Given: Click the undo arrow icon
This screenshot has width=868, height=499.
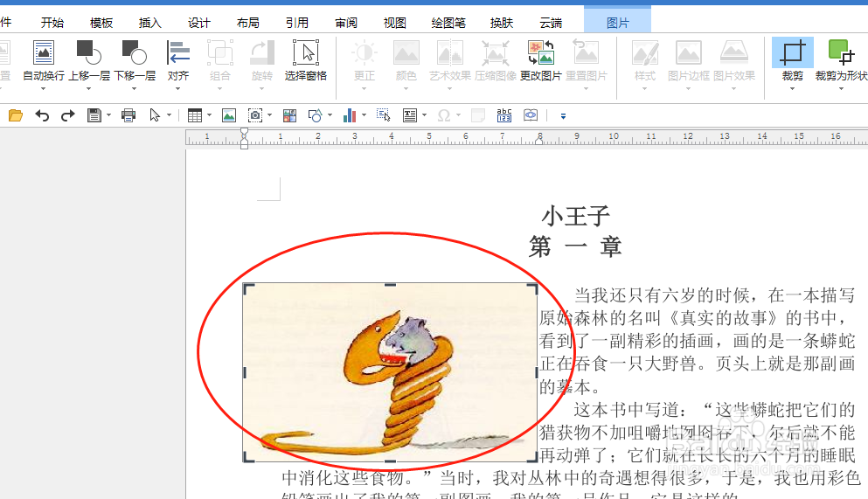Looking at the screenshot, I should (x=42, y=115).
